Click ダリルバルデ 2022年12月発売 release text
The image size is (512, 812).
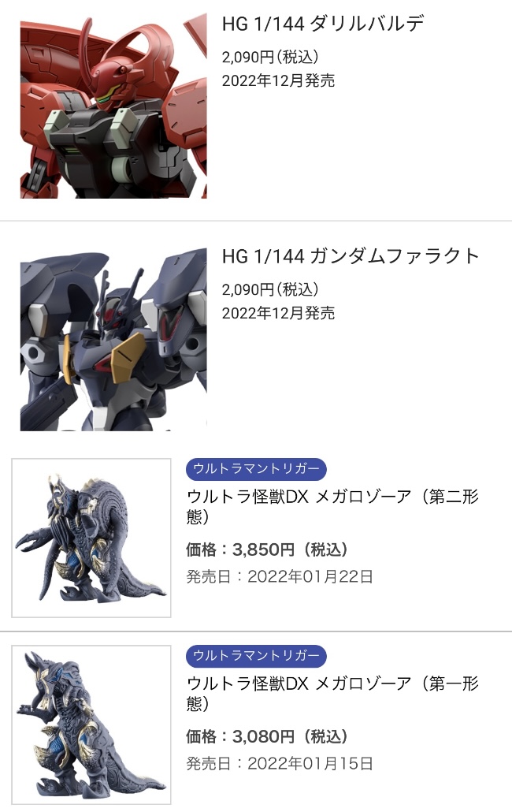(278, 80)
